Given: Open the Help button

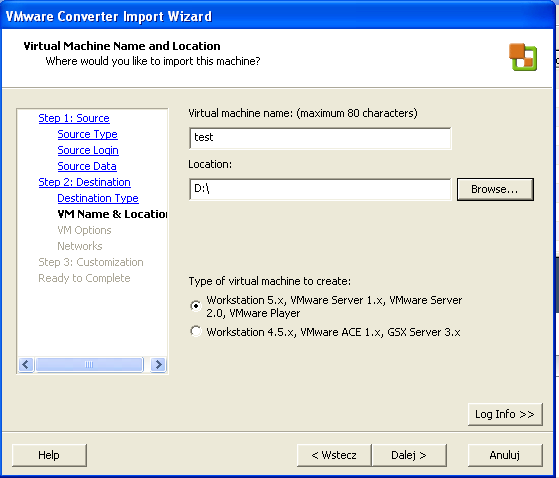Looking at the screenshot, I should (x=49, y=455).
